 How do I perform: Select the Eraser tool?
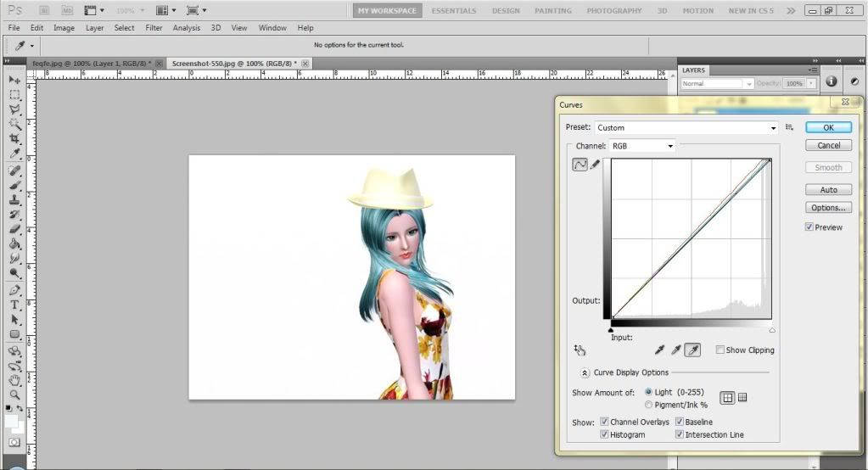click(x=14, y=229)
